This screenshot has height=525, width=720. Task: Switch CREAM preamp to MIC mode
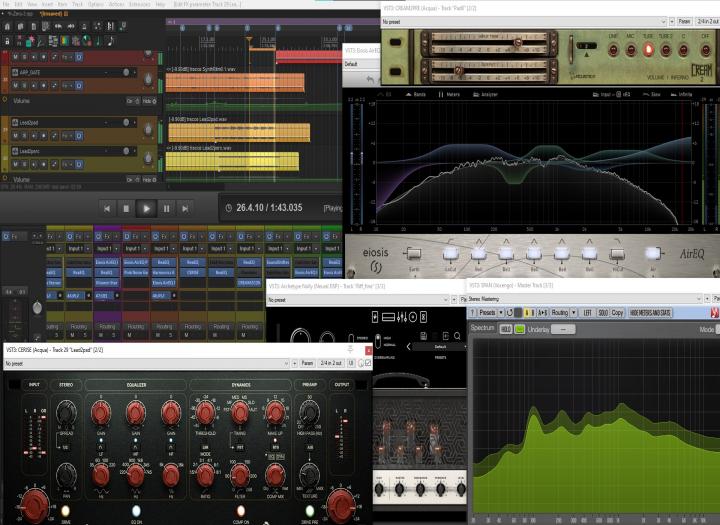tap(630, 50)
